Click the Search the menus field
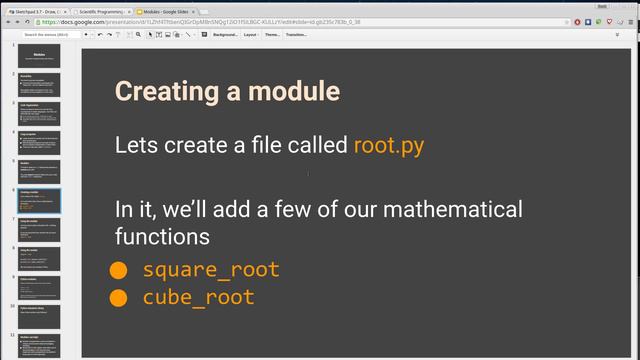 tap(51, 35)
